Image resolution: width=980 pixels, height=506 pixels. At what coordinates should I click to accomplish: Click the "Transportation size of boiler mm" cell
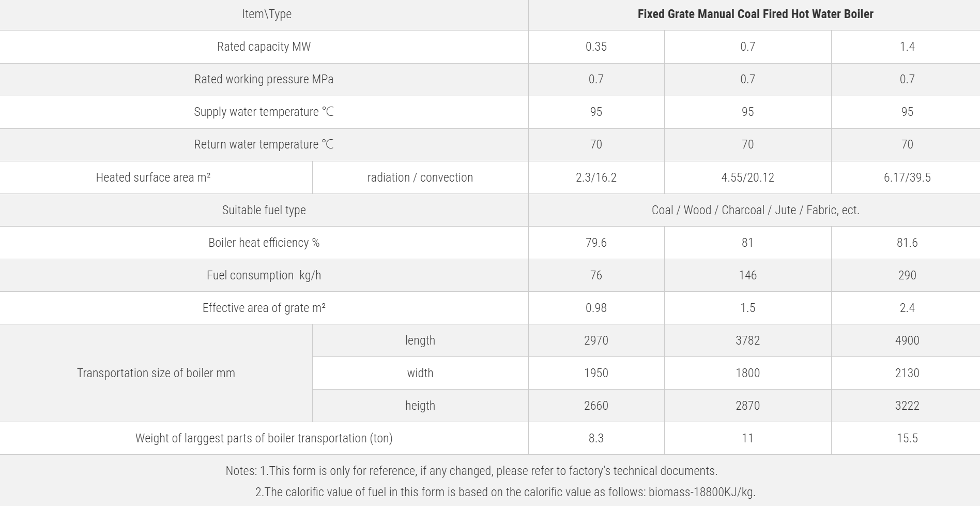156,373
